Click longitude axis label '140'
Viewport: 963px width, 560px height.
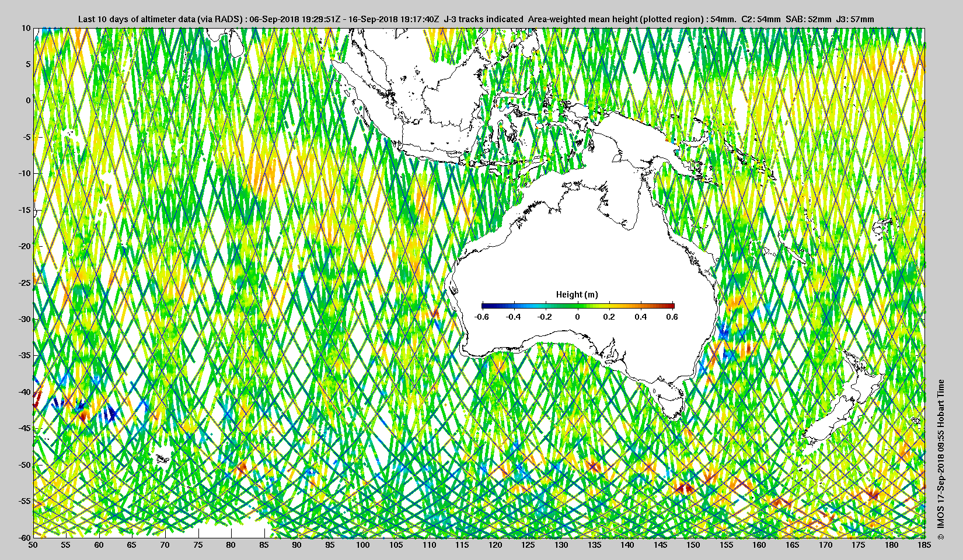(x=627, y=545)
